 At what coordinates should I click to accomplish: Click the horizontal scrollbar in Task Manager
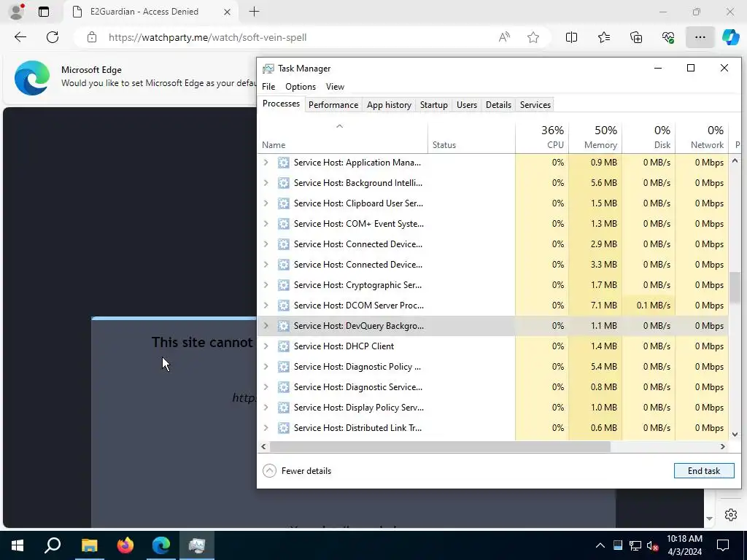(440, 447)
